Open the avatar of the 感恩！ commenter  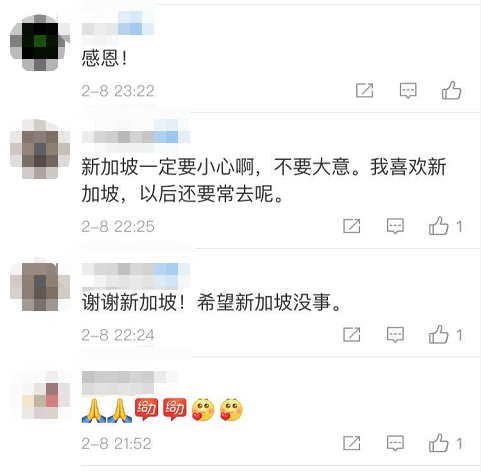[40, 42]
